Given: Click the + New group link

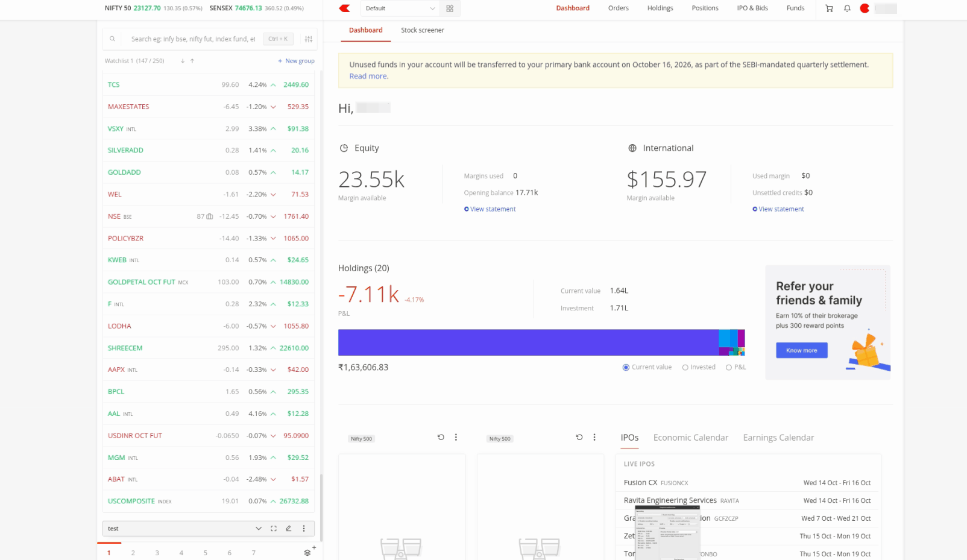Looking at the screenshot, I should [296, 61].
